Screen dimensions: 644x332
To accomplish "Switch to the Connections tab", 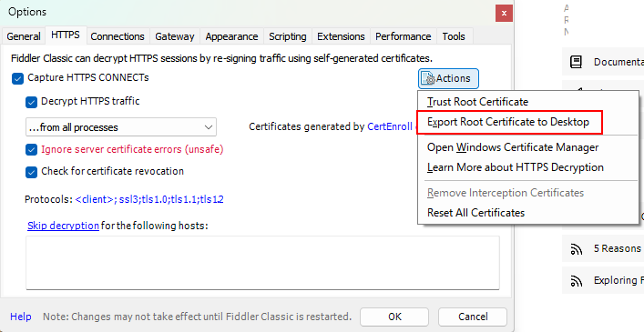I will tap(118, 36).
